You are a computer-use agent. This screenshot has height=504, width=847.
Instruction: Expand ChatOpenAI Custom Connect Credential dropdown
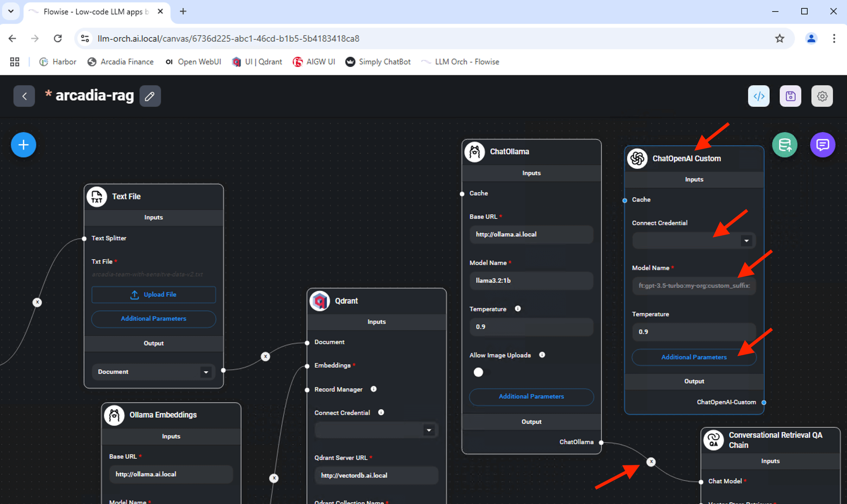click(x=747, y=241)
